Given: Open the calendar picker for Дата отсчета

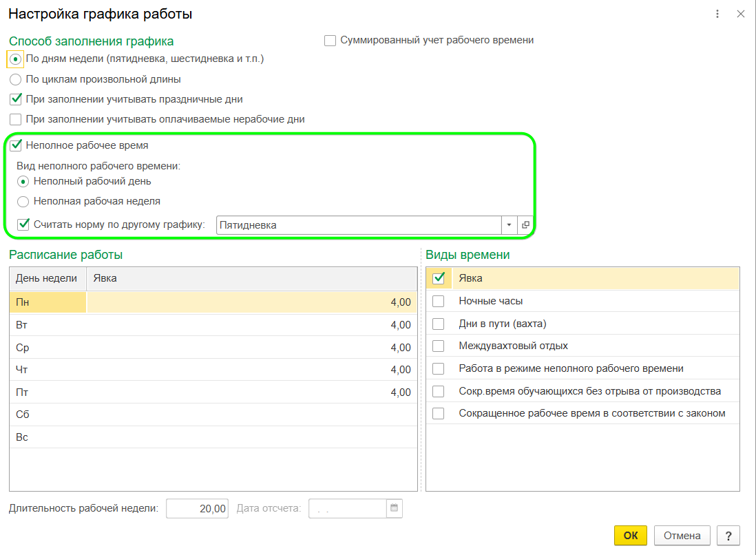Looking at the screenshot, I should coord(394,509).
